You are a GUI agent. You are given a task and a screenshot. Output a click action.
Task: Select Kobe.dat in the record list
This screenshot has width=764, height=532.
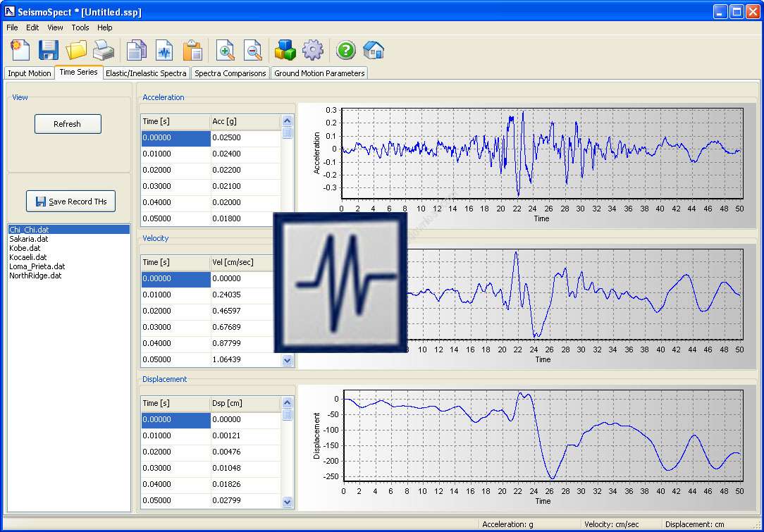pos(25,248)
